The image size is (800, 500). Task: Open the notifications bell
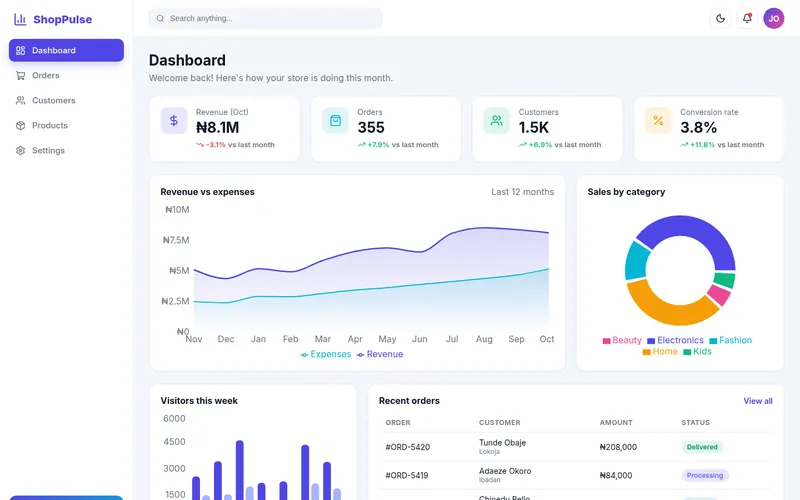[x=747, y=18]
